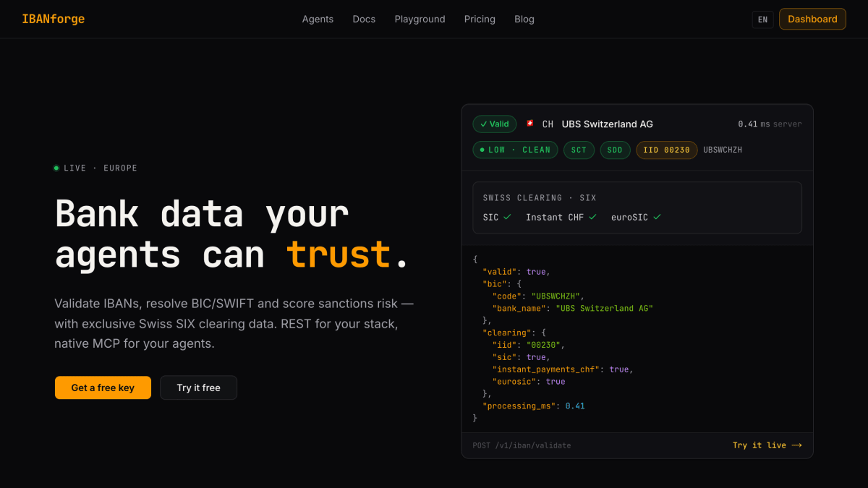
Task: Click the IID 00230 badge
Action: 667,150
